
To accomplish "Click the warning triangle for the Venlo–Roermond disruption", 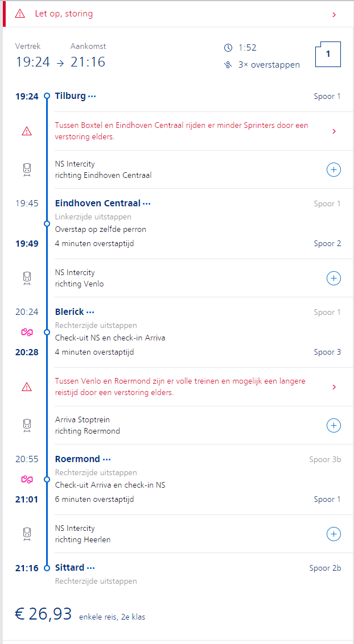I will (27, 387).
